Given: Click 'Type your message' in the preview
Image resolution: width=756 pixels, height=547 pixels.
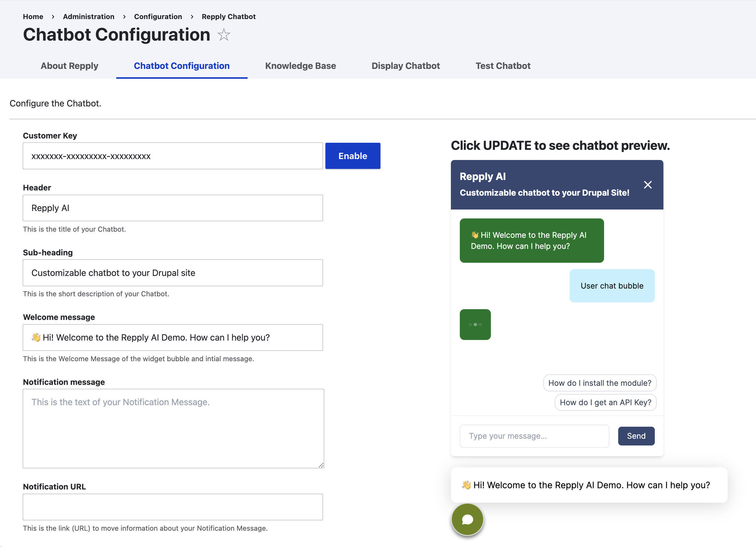Looking at the screenshot, I should coord(534,436).
